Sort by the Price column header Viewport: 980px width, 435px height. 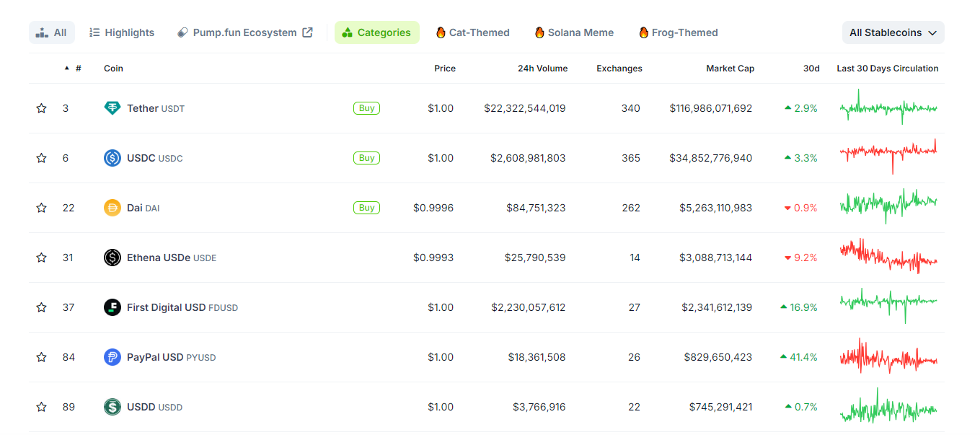445,69
